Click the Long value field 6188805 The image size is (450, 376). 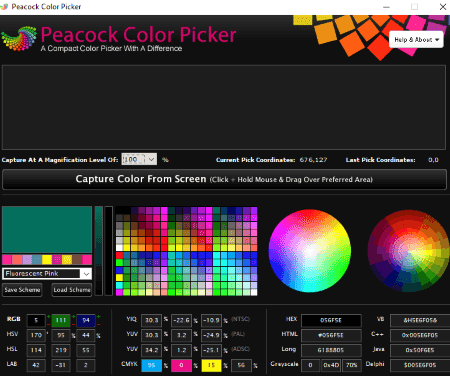331,350
